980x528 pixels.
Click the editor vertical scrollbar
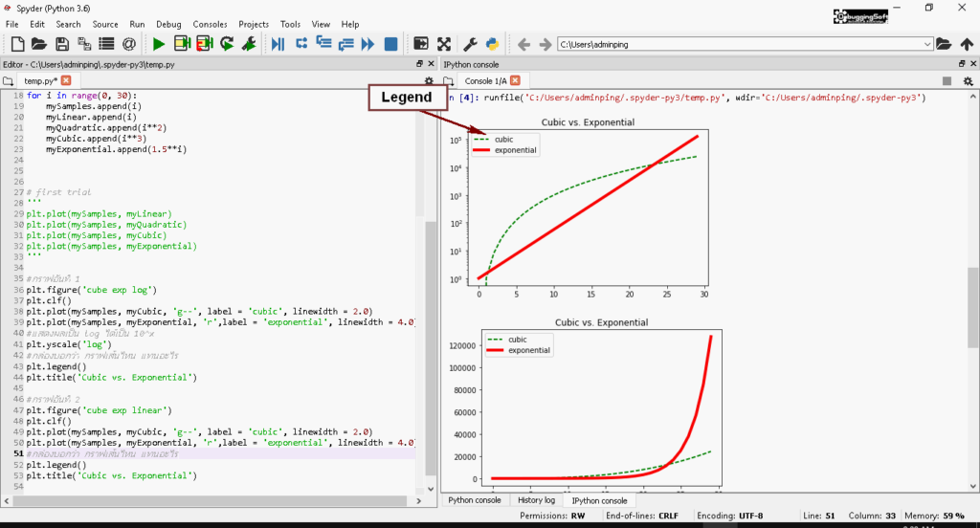pyautogui.click(x=430, y=287)
